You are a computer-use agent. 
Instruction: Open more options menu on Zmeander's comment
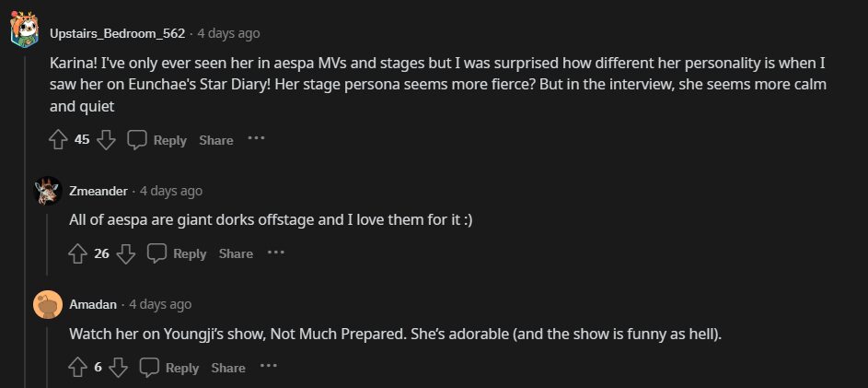(x=276, y=253)
